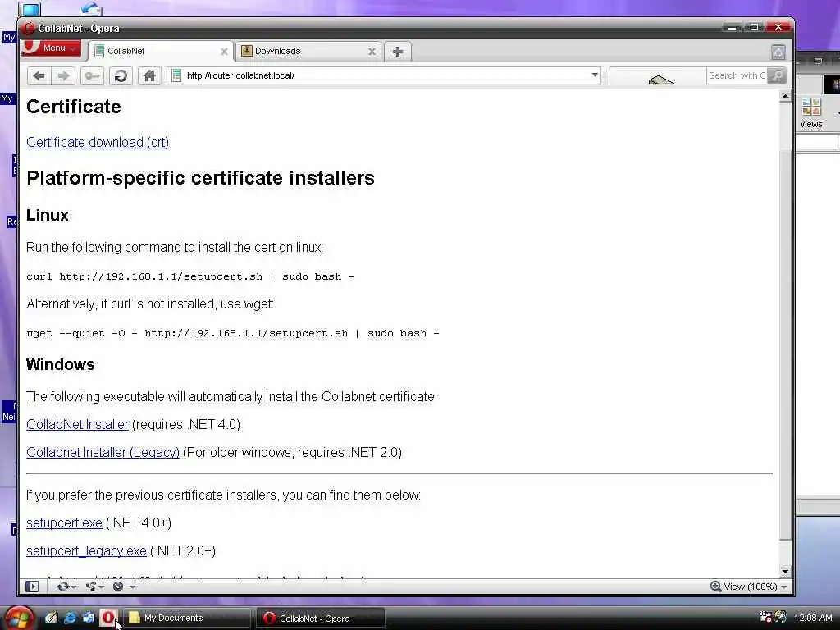Open the Collabnet Installer (Legacy) link
Viewport: 840px width, 630px height.
103,452
